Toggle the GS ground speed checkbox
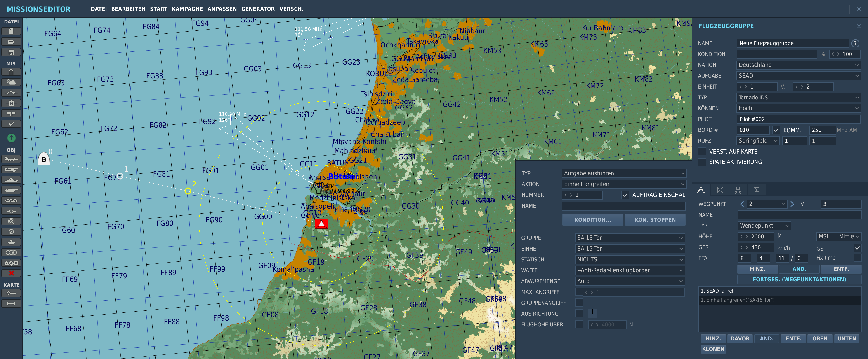868x359 pixels. pyautogui.click(x=857, y=248)
